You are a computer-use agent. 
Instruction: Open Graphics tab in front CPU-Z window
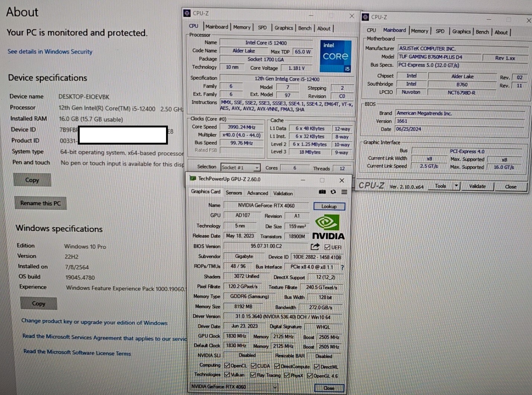point(284,28)
